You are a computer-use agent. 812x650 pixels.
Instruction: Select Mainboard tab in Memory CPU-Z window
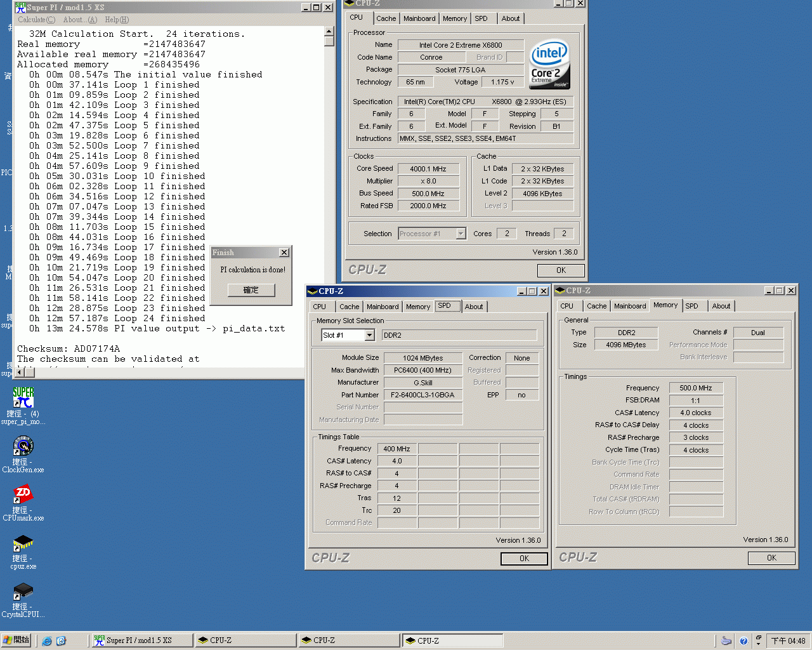click(630, 306)
